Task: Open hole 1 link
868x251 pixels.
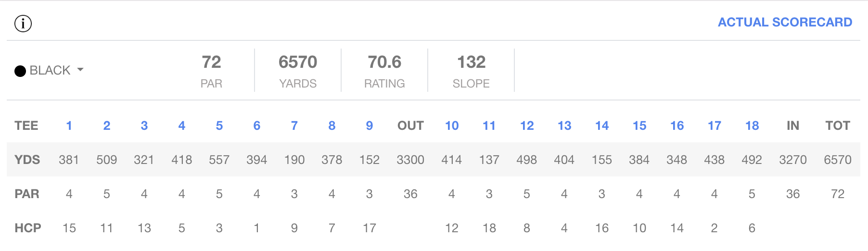Action: 69,126
